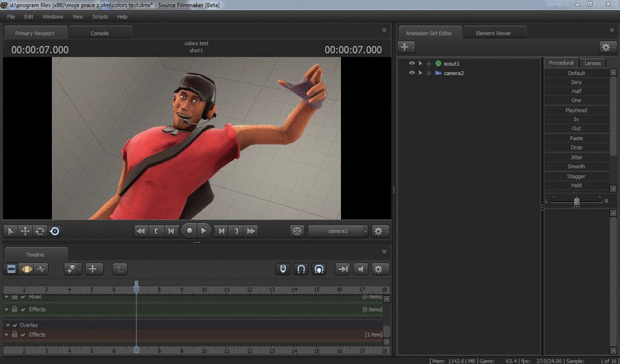Click the Record button in playback controls

(x=189, y=231)
